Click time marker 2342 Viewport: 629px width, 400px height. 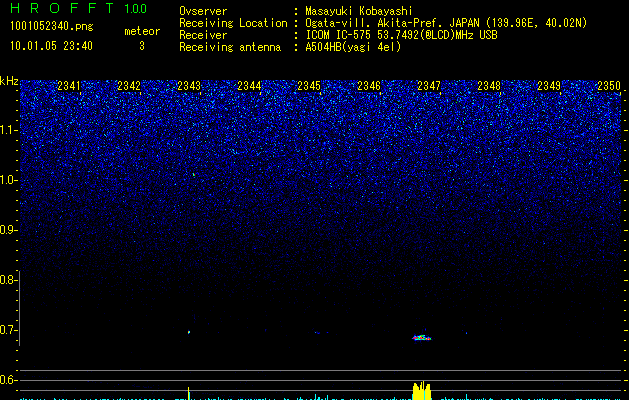(129, 86)
